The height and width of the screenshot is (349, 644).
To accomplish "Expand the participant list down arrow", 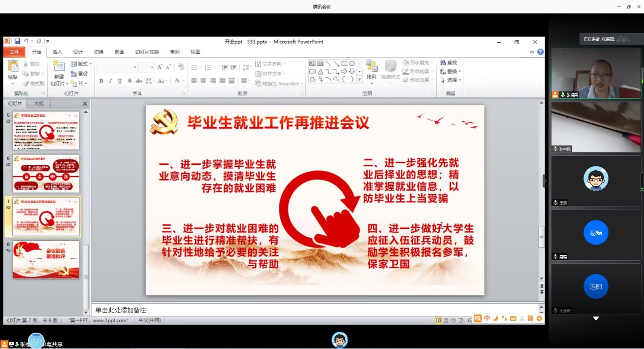I will click(596, 319).
